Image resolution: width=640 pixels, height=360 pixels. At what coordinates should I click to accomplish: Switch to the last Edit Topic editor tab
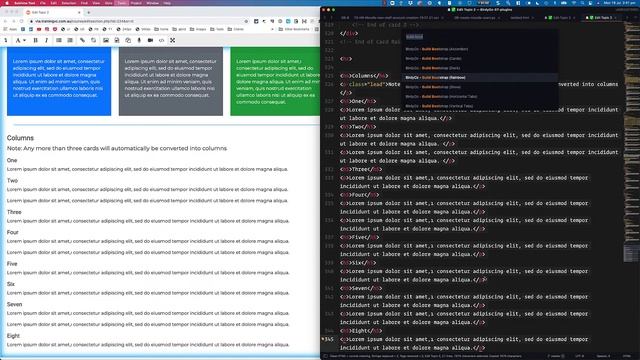(602, 18)
